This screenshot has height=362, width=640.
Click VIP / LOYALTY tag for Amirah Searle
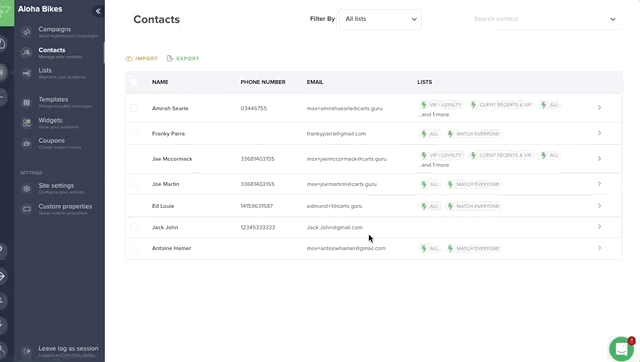pyautogui.click(x=442, y=105)
